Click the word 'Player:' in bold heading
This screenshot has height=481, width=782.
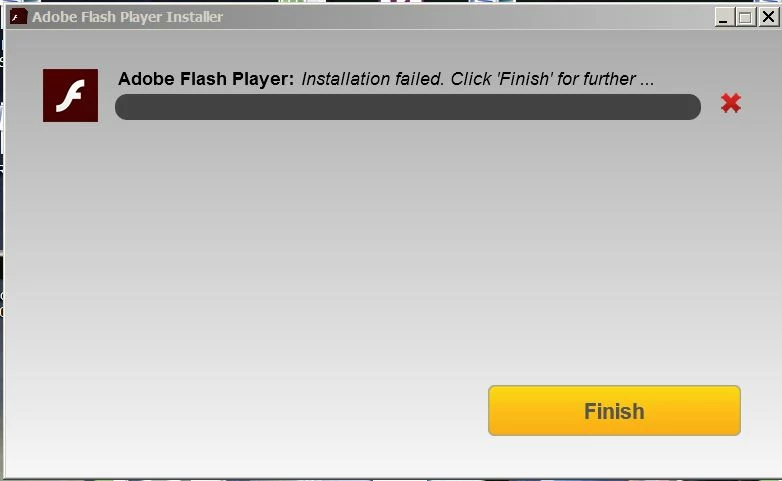263,79
